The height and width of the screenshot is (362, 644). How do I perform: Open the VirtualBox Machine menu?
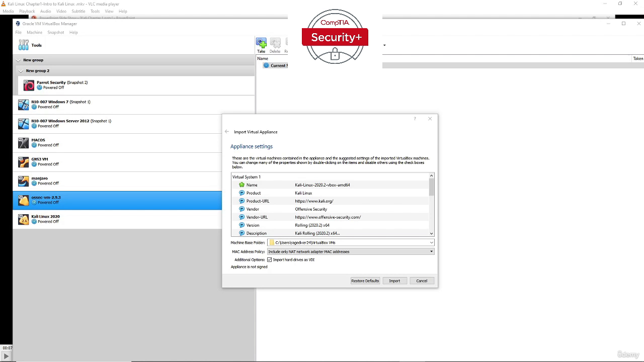coord(35,33)
